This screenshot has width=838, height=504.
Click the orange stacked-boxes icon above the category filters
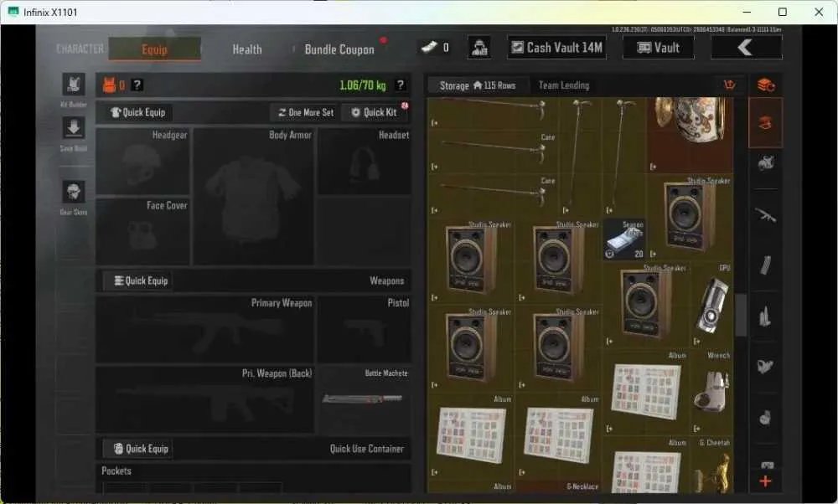[x=765, y=85]
